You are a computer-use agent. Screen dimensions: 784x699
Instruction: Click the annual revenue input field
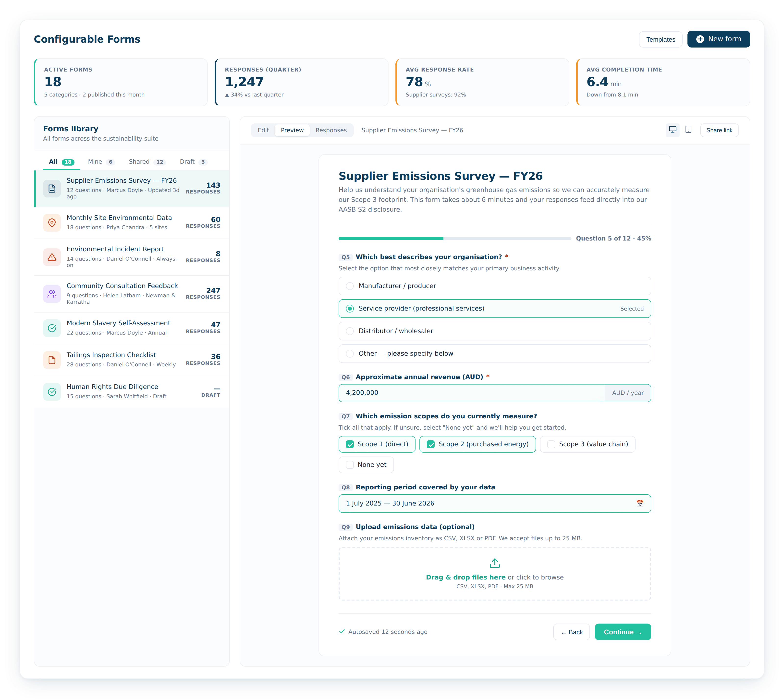click(x=471, y=393)
